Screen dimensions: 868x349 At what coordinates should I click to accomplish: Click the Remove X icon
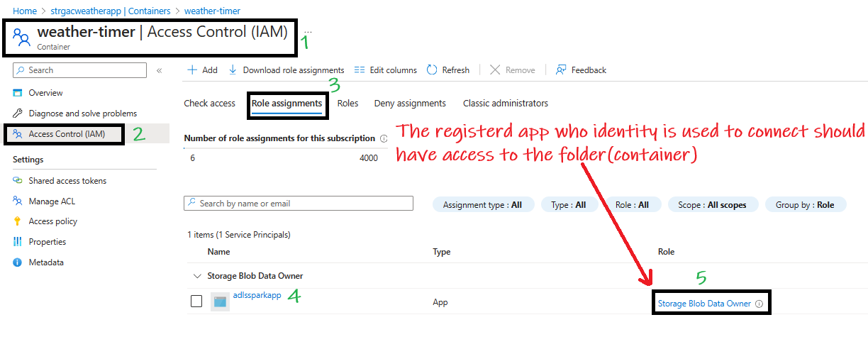tap(495, 70)
